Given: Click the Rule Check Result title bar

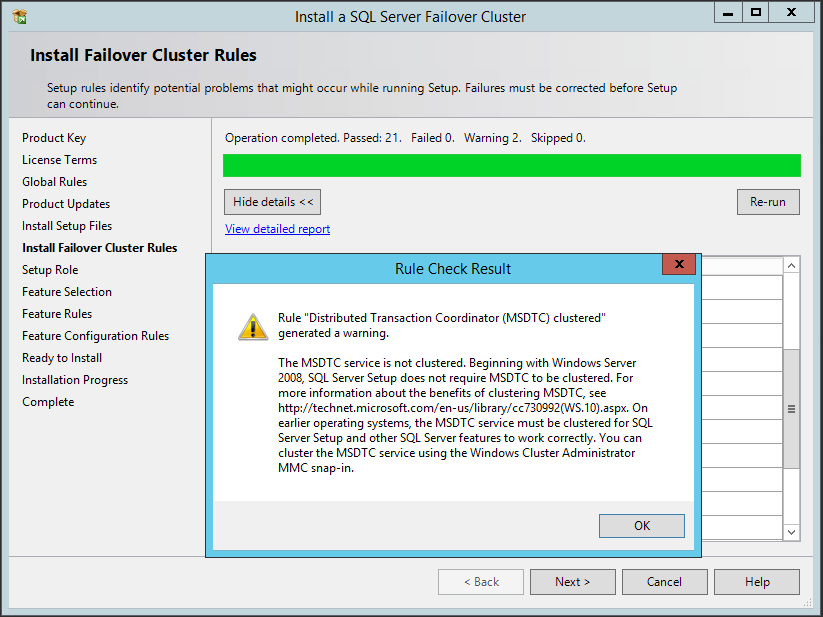Looking at the screenshot, I should [x=452, y=269].
